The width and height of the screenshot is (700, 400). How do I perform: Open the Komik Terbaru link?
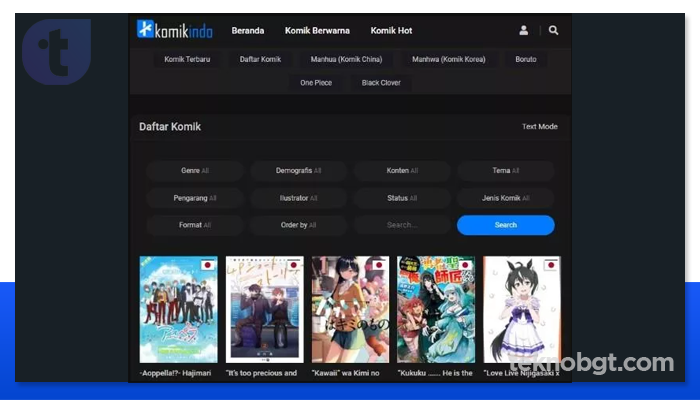(x=187, y=59)
